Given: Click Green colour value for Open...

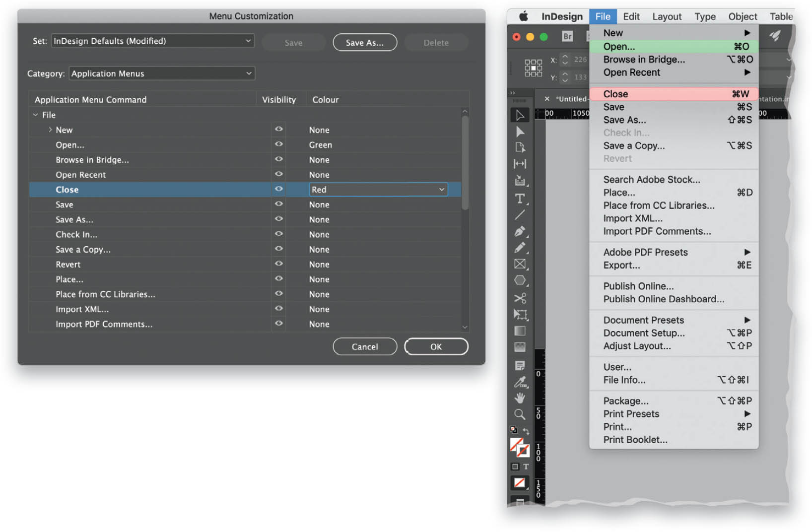Looking at the screenshot, I should [x=321, y=145].
